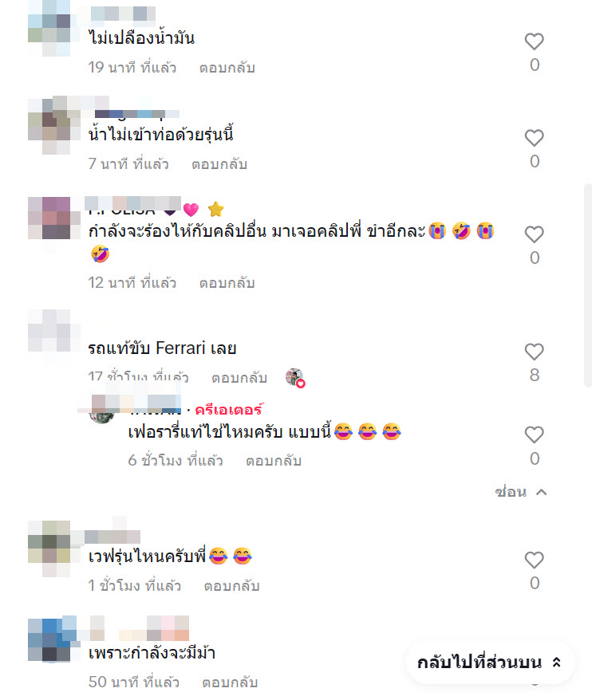The width and height of the screenshot is (592, 700).
Task: Click กลับไปที่ส่วนบน back-to-top button
Action: click(490, 662)
